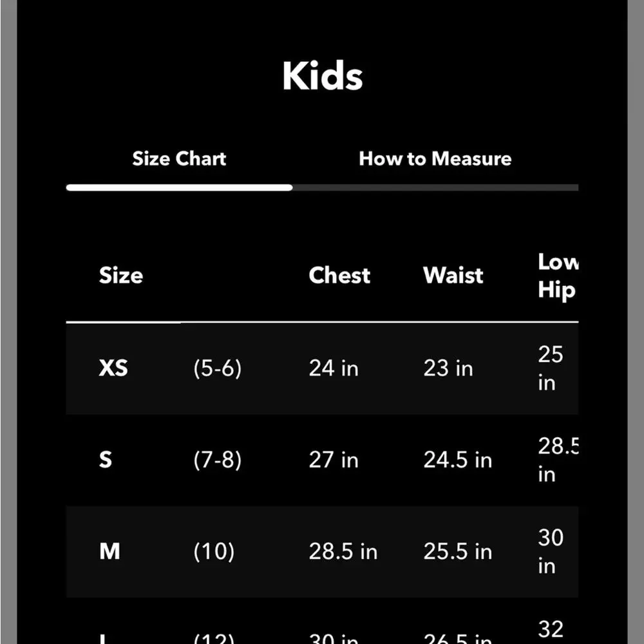Screen dimensions: 644x644
Task: Click the Size column header
Action: pyautogui.click(x=121, y=275)
